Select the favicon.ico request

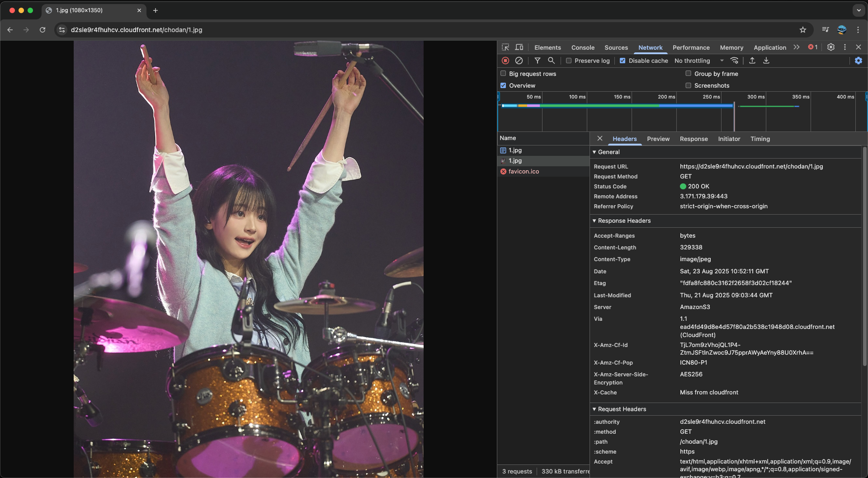tap(524, 172)
